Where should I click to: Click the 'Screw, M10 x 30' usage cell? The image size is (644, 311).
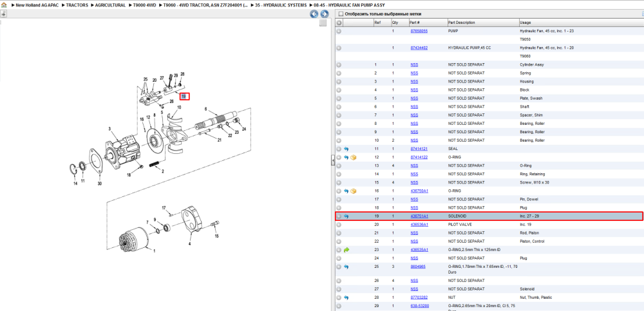(533, 182)
